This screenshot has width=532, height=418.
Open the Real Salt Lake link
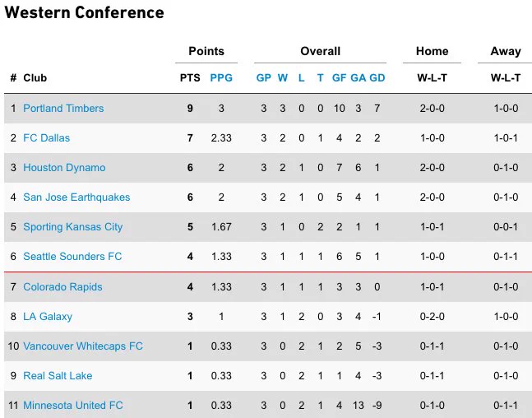(x=58, y=375)
